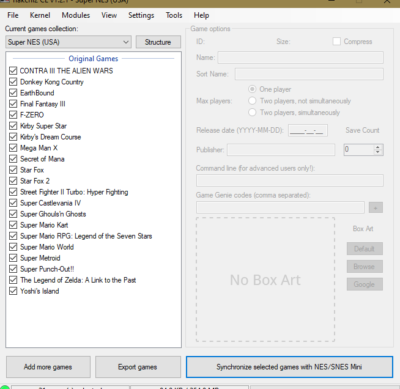This screenshot has width=400, height=389.
Task: Select Super Mario Kart in the list
Action: (44, 225)
